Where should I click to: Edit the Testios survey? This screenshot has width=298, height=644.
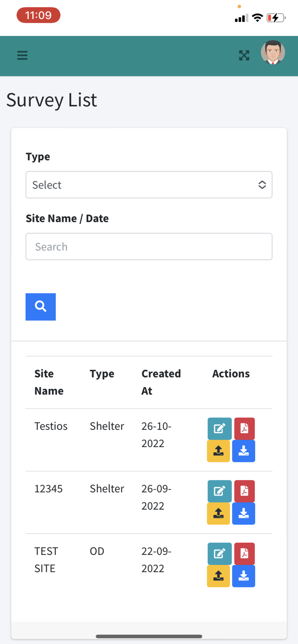point(220,429)
